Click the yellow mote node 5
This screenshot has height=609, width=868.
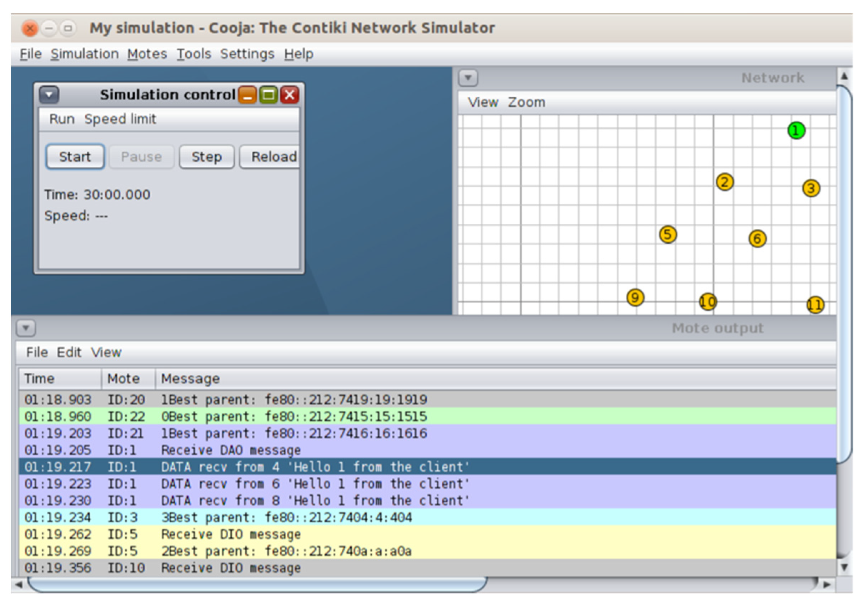pyautogui.click(x=668, y=235)
